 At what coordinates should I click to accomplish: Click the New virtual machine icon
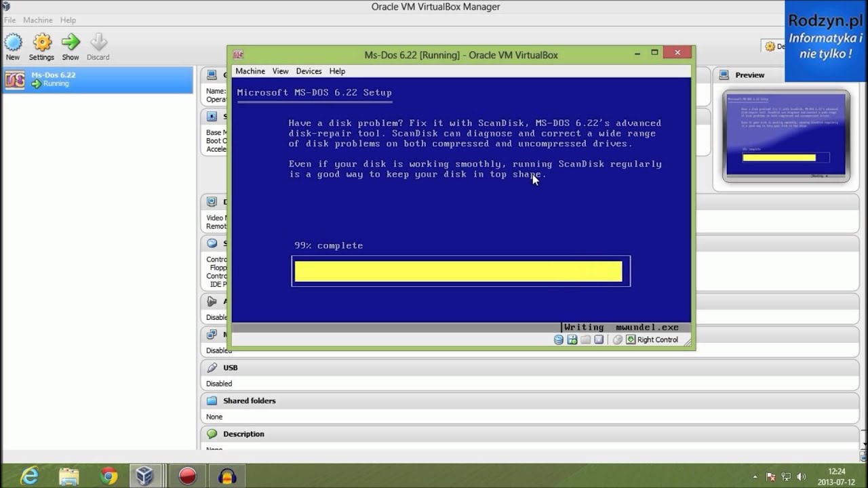pyautogui.click(x=13, y=43)
